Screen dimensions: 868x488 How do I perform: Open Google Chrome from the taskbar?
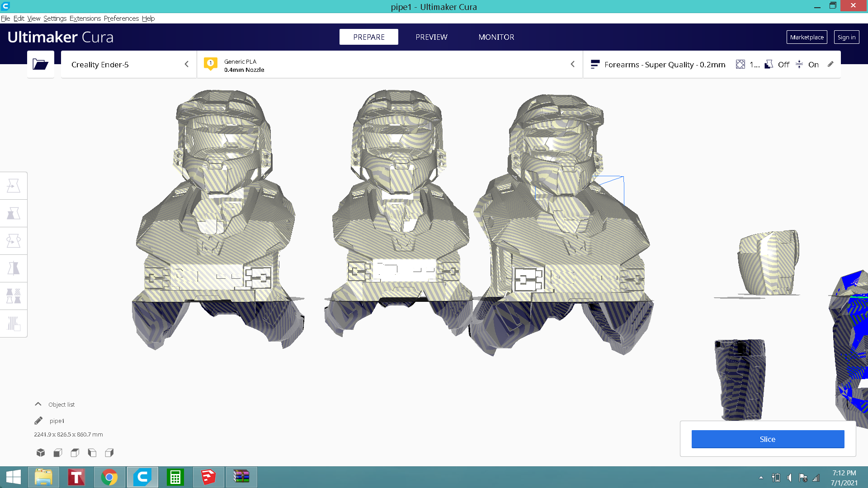pos(109,477)
